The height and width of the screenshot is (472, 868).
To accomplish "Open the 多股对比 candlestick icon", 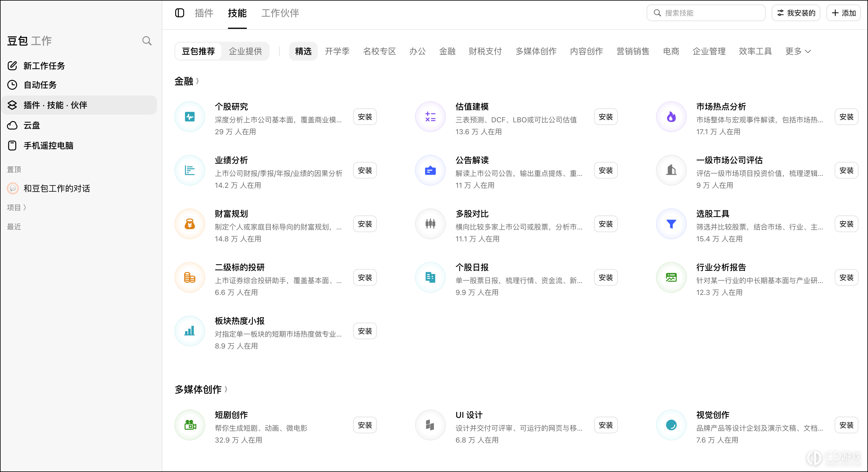I will click(x=430, y=224).
